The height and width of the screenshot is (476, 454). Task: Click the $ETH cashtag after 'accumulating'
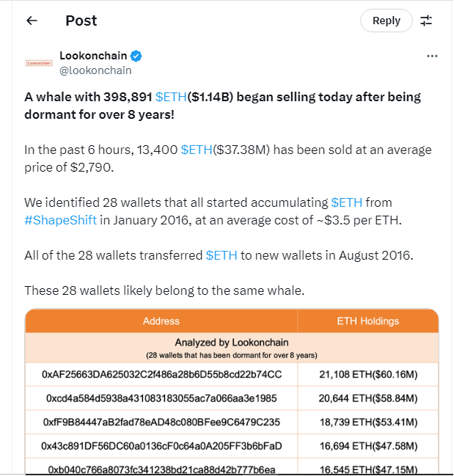(346, 202)
